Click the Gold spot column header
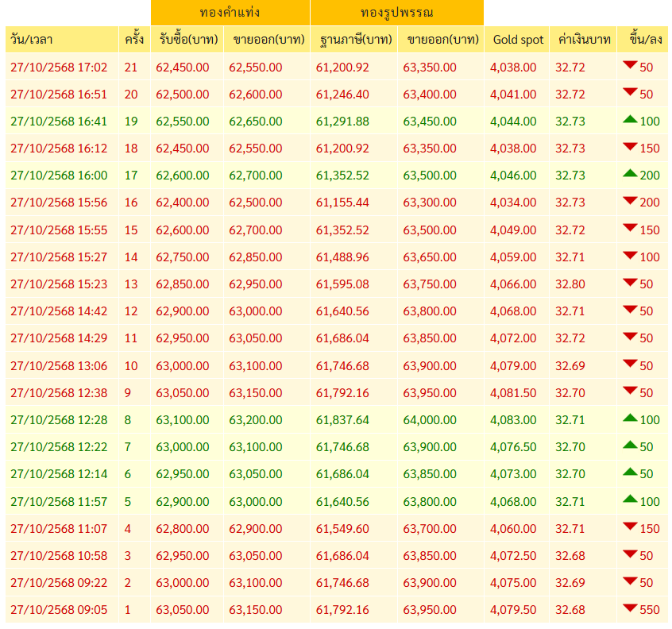The image size is (672, 629). [518, 40]
